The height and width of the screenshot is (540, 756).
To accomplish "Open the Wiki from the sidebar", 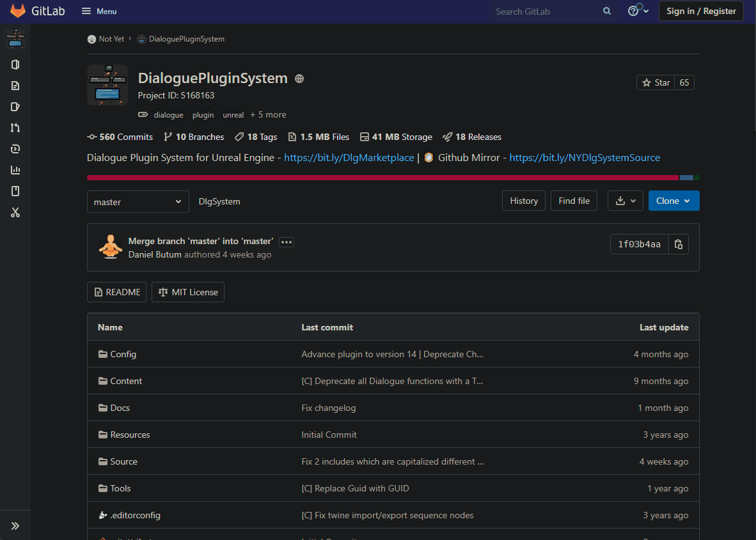I will point(15,190).
